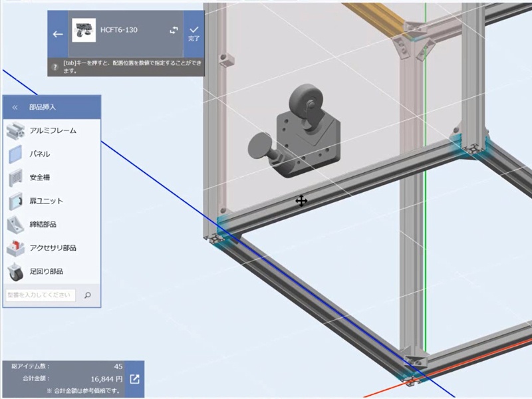Image resolution: width=532 pixels, height=399 pixels.
Task: Click the magnifier search icon
Action: 88,295
